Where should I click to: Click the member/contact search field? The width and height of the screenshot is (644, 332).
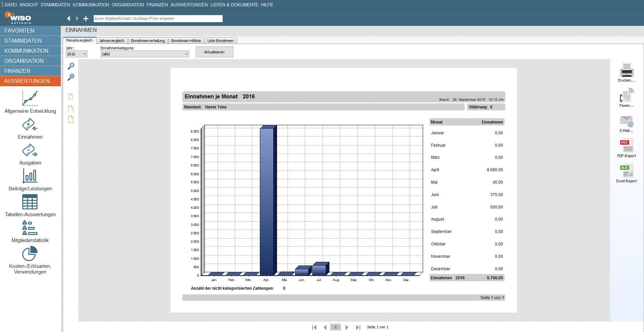(158, 19)
